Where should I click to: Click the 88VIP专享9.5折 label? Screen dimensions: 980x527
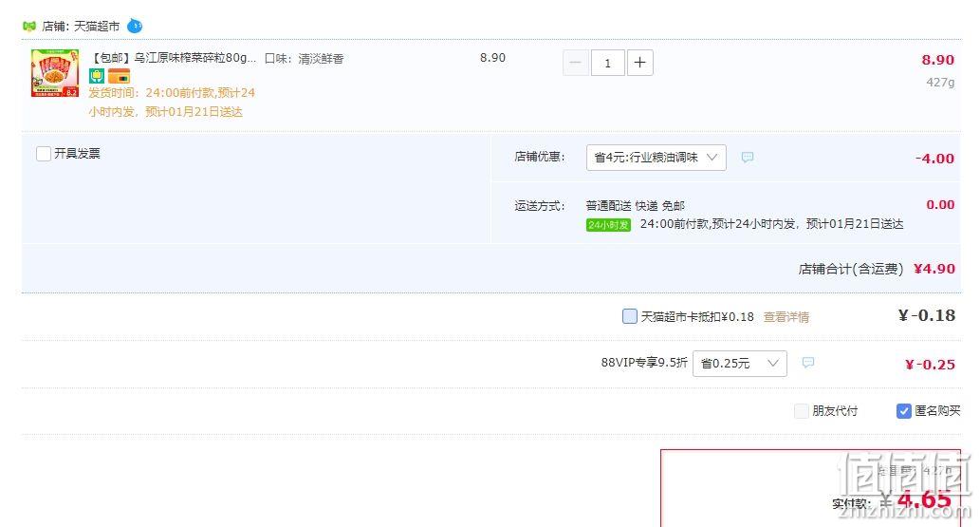click(644, 363)
